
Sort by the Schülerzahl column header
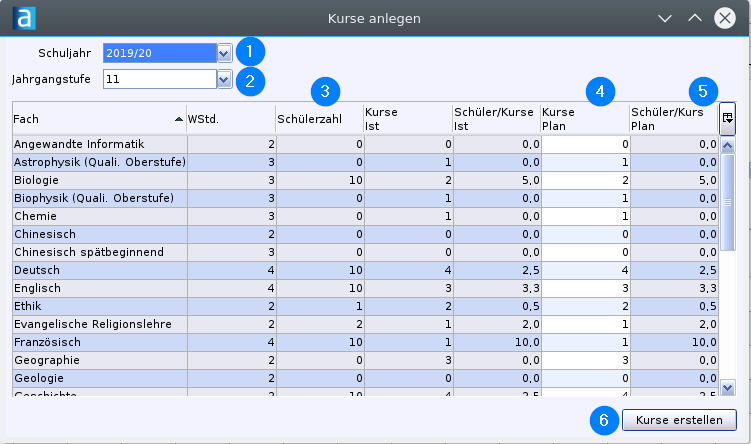click(319, 119)
